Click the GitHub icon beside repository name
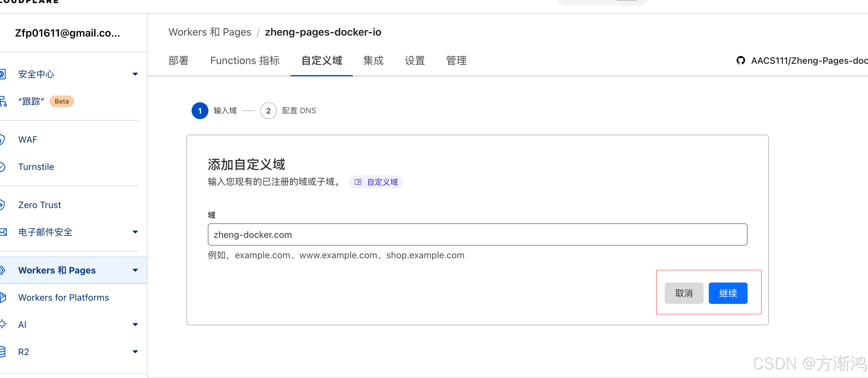Screen dimensions: 868x378 [x=740, y=61]
